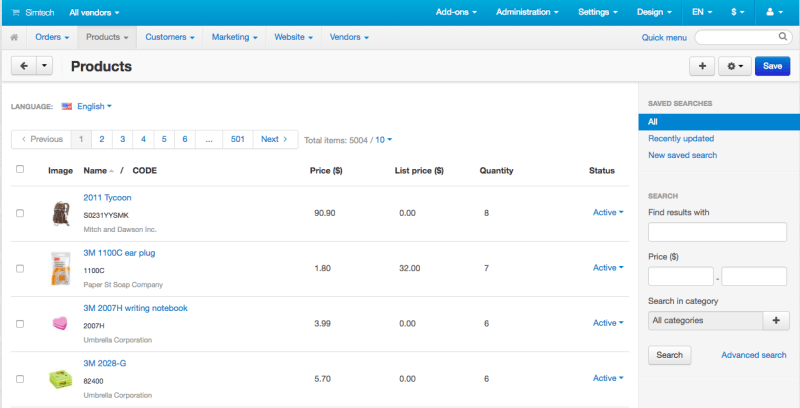
Task: Toggle the select-all checkbox in table header
Action: (x=20, y=170)
